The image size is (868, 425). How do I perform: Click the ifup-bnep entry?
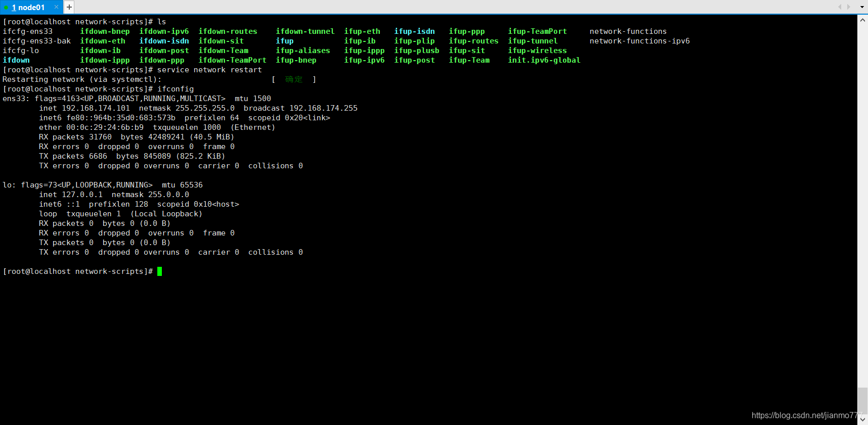296,60
